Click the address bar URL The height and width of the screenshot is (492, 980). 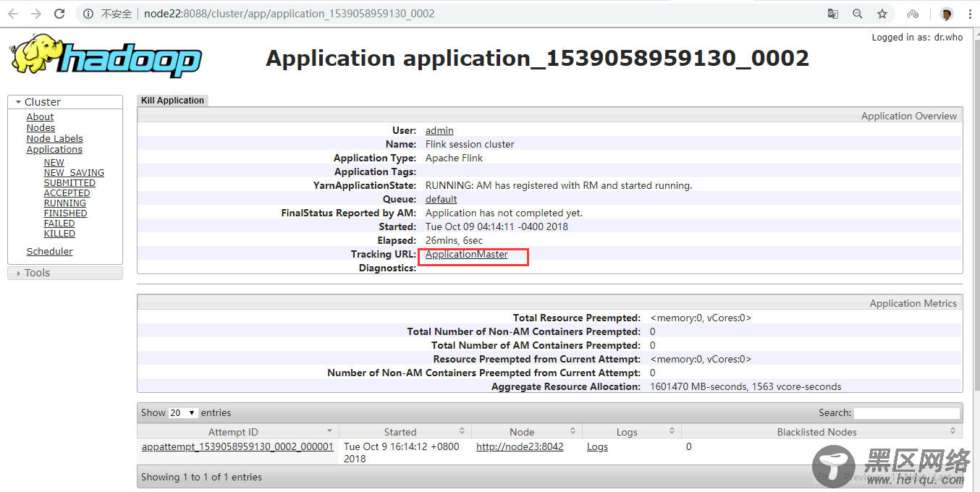[290, 14]
